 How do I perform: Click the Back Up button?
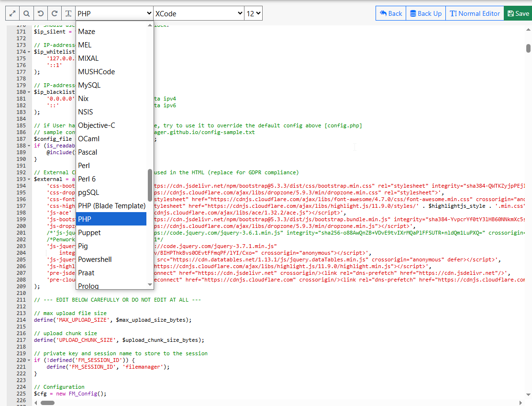click(x=426, y=13)
